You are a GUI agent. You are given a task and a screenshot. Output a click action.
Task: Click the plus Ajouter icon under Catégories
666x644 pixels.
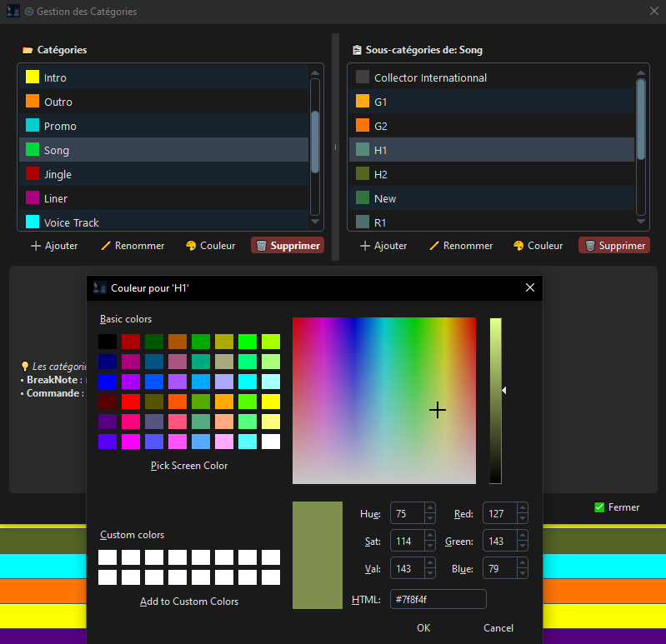coord(36,247)
